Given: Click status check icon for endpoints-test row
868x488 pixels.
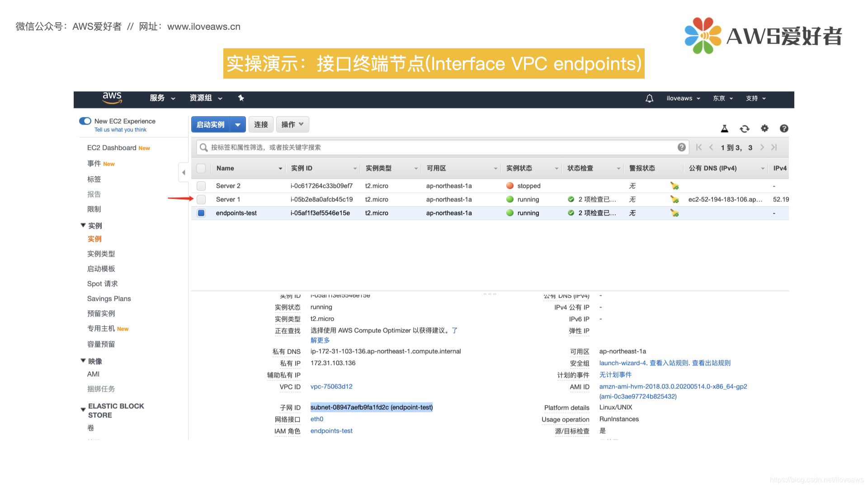Looking at the screenshot, I should [x=571, y=213].
